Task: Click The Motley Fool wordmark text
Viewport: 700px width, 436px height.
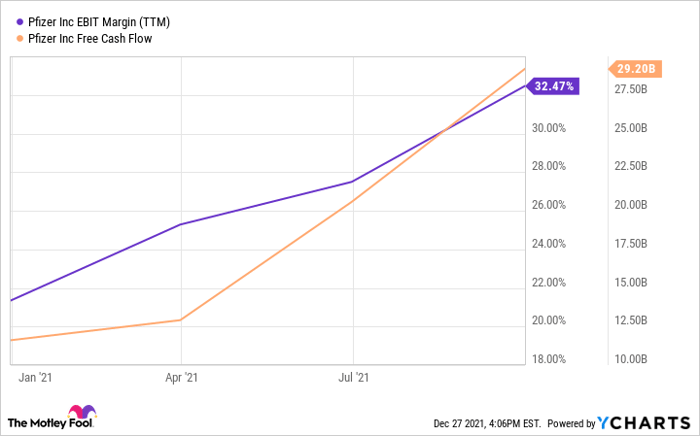Action: click(35, 420)
